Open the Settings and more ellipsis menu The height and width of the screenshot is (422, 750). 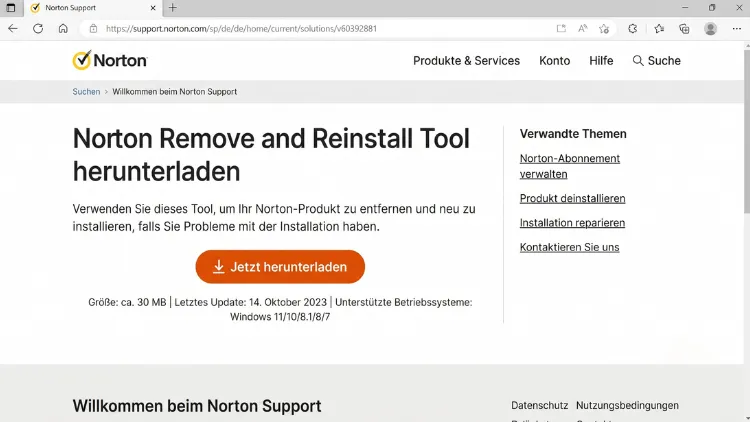(737, 29)
